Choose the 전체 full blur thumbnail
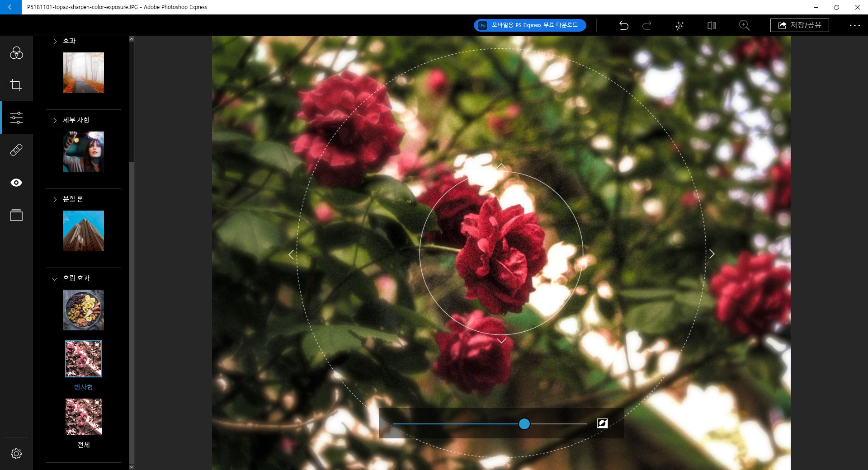The width and height of the screenshot is (868, 470). coord(84,417)
